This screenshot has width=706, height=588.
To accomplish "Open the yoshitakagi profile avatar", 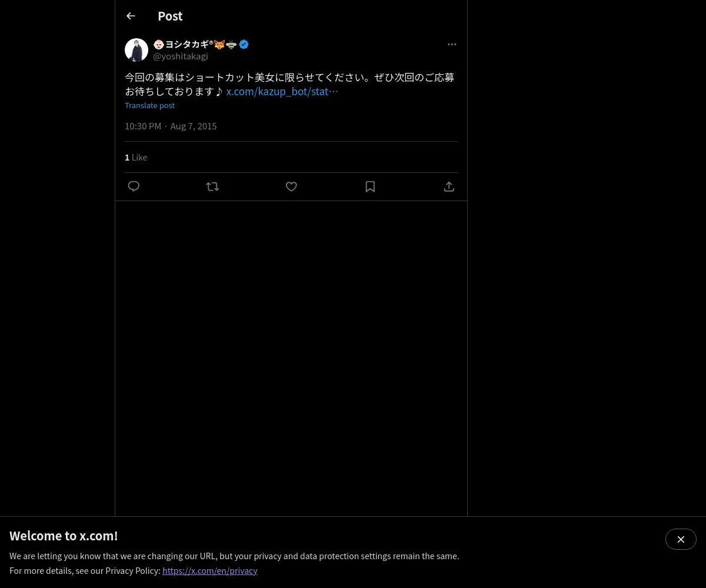I will [x=136, y=50].
